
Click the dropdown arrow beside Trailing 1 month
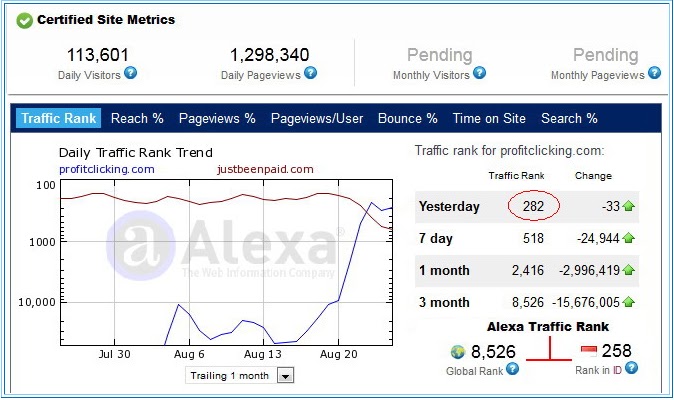click(x=285, y=376)
